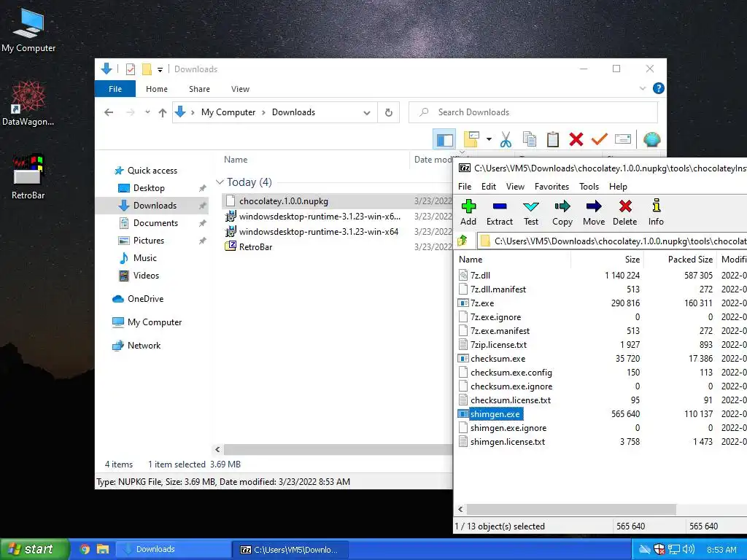Click the Copy pages icon in Explorer toolbar
This screenshot has width=747, height=560.
tap(530, 139)
